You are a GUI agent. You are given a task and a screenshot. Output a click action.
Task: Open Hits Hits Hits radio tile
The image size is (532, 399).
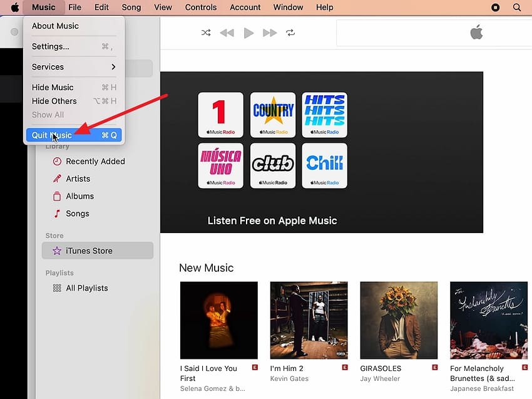click(324, 115)
